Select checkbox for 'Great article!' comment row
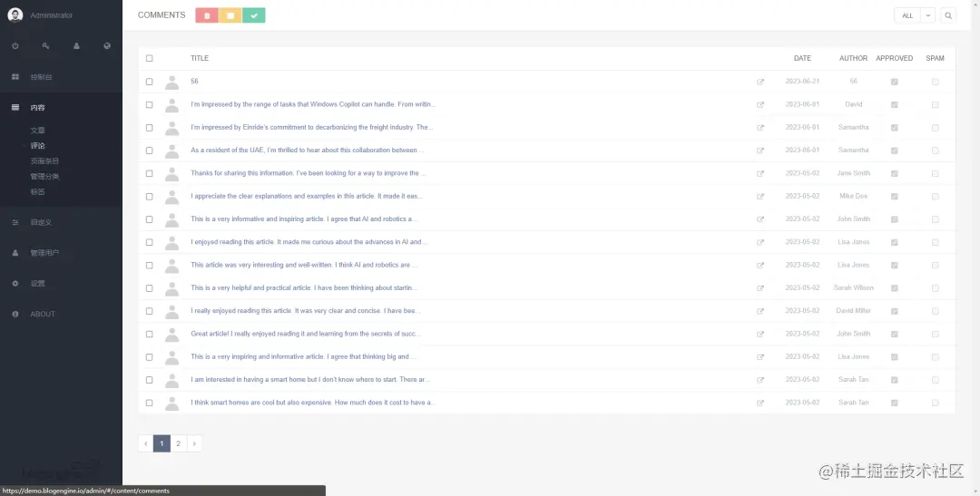 click(149, 335)
